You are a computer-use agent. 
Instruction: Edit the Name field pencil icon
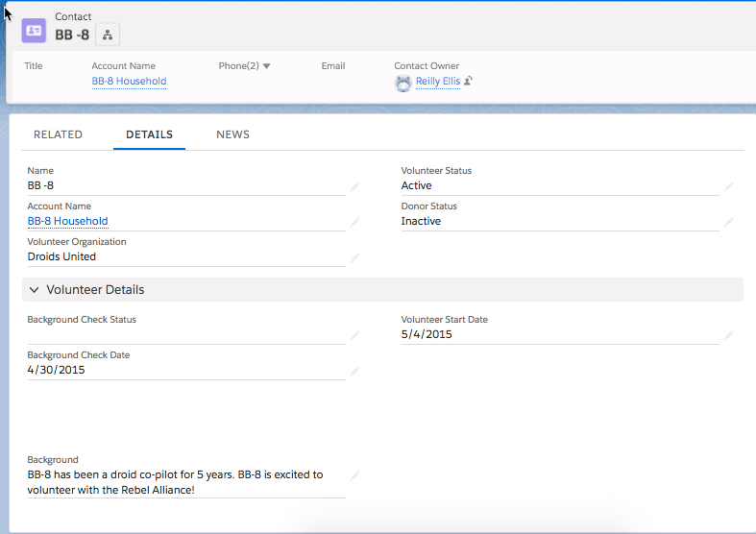point(354,186)
